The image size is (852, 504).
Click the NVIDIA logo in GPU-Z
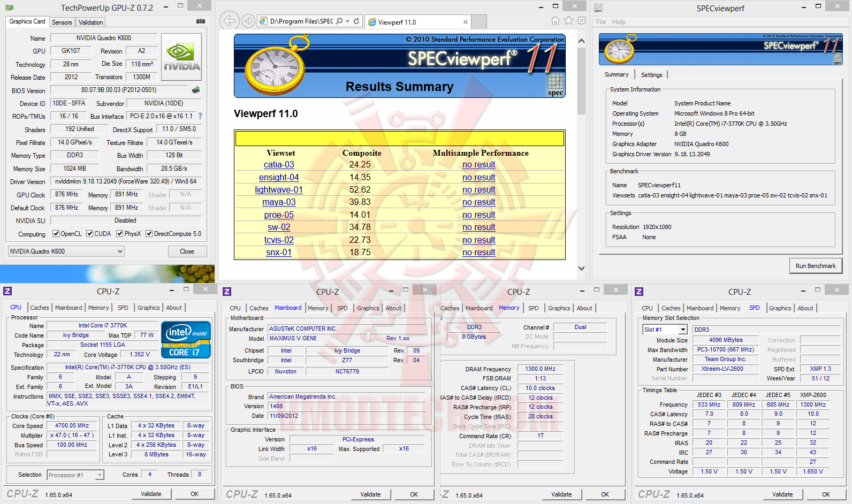pos(181,57)
